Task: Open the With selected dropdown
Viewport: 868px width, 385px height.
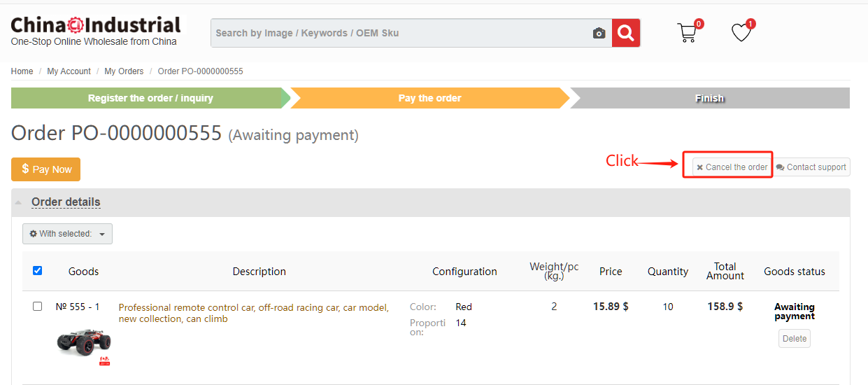Action: [67, 234]
